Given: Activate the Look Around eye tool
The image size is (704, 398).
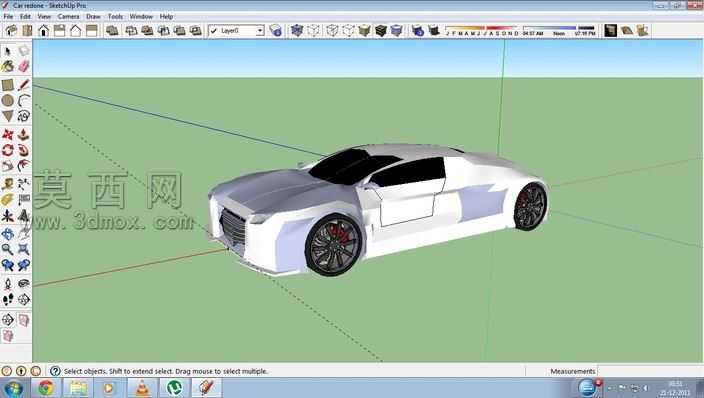Looking at the screenshot, I should (24, 283).
